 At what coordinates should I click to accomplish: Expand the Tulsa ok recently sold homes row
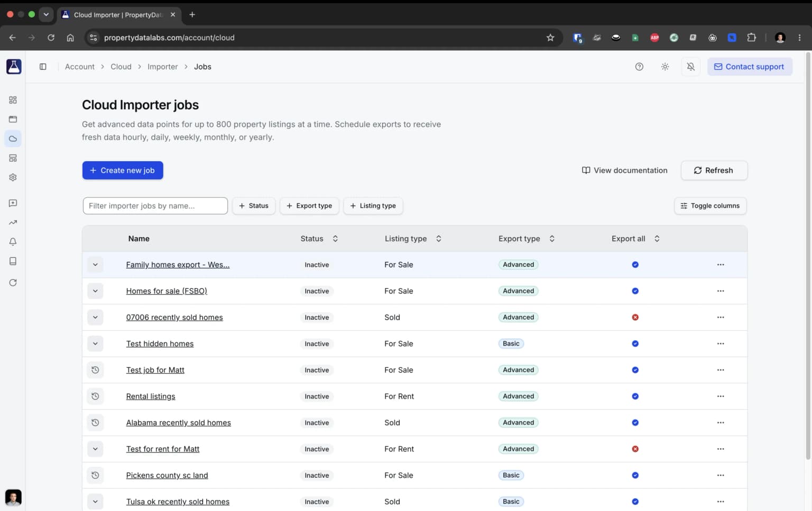(95, 501)
